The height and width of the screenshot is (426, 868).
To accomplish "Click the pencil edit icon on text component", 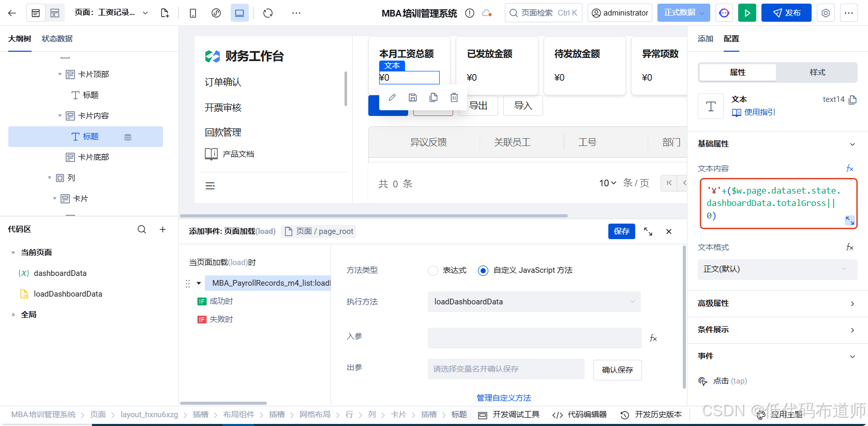I will [x=392, y=97].
